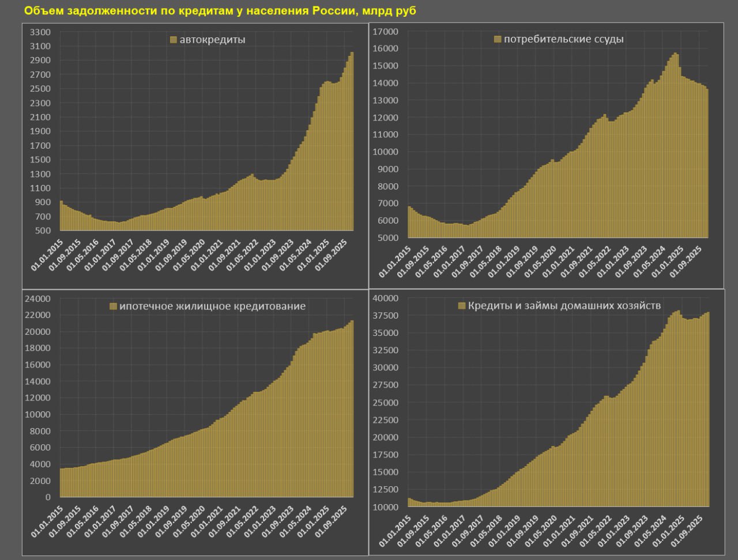Image resolution: width=738 pixels, height=560 pixels.
Task: Click the 10000 baseline value on the household loans axis
Action: click(386, 507)
